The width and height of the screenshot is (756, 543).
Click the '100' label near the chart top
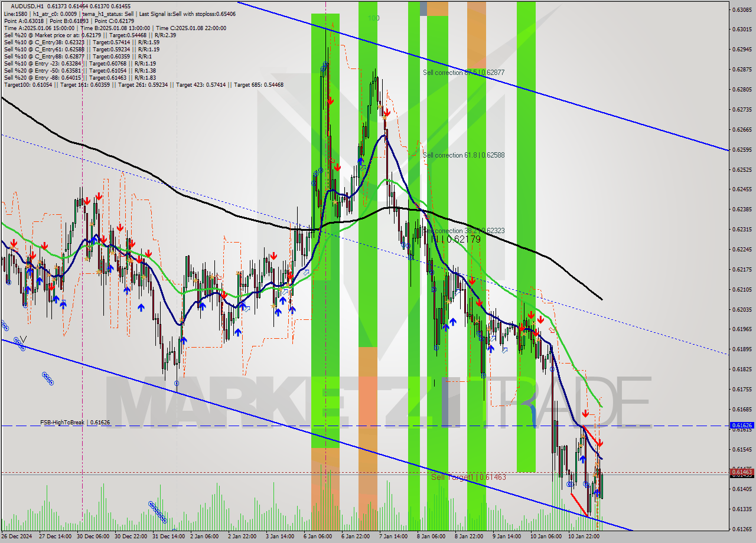(x=373, y=18)
